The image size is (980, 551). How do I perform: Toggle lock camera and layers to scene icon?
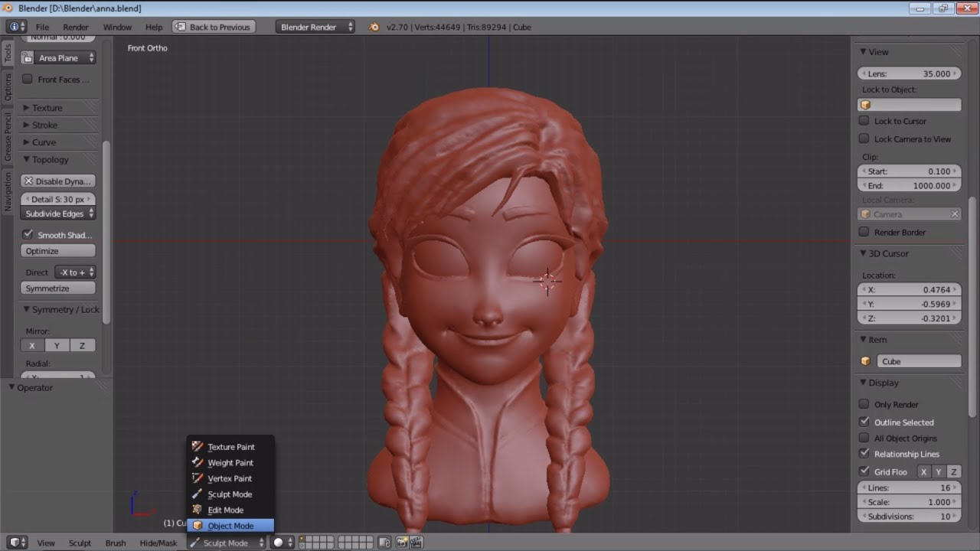(384, 543)
